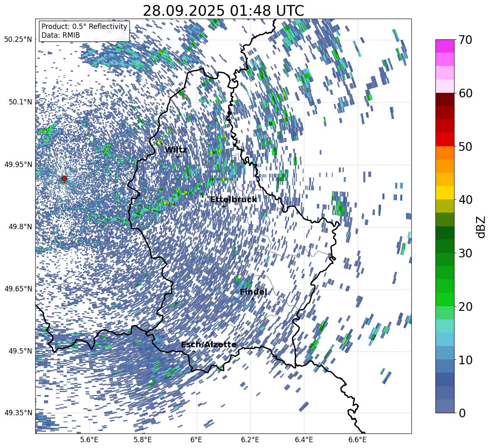Click the Esch/Alzette cross location marker
Viewport: 491px width, 448px height.
coord(194,351)
